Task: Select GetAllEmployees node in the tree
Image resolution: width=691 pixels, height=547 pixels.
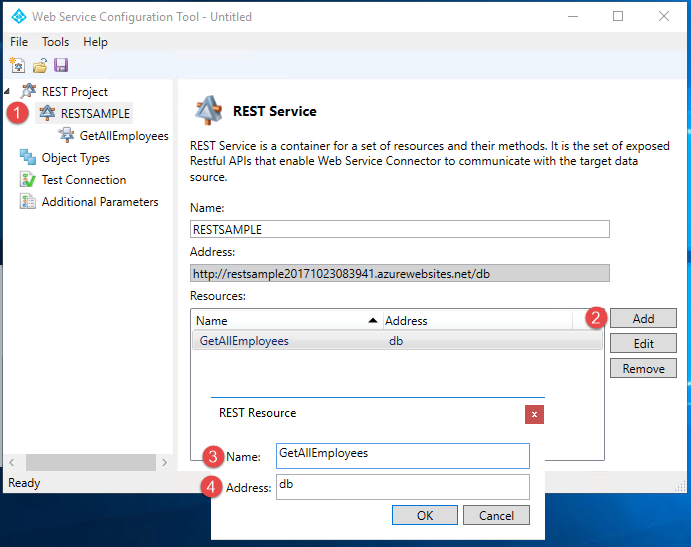Action: [x=124, y=136]
